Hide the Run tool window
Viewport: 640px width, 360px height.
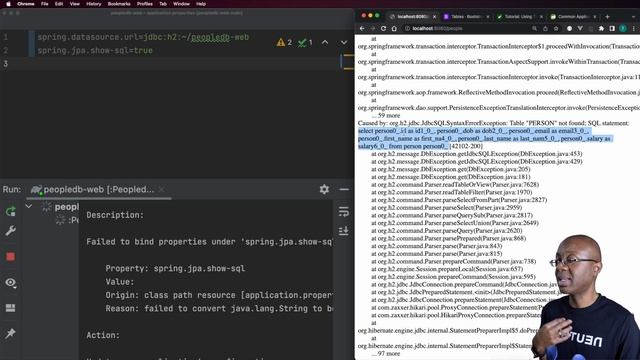point(344,189)
